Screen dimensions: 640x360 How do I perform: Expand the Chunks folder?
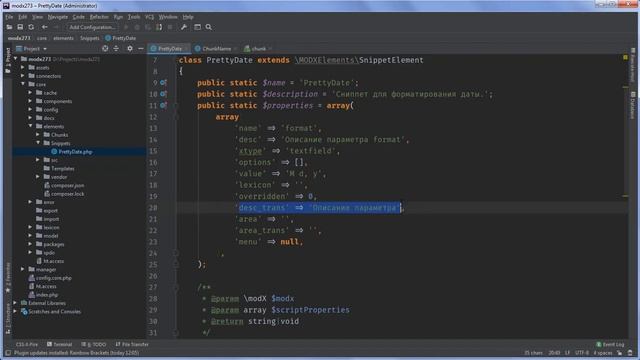[38, 135]
